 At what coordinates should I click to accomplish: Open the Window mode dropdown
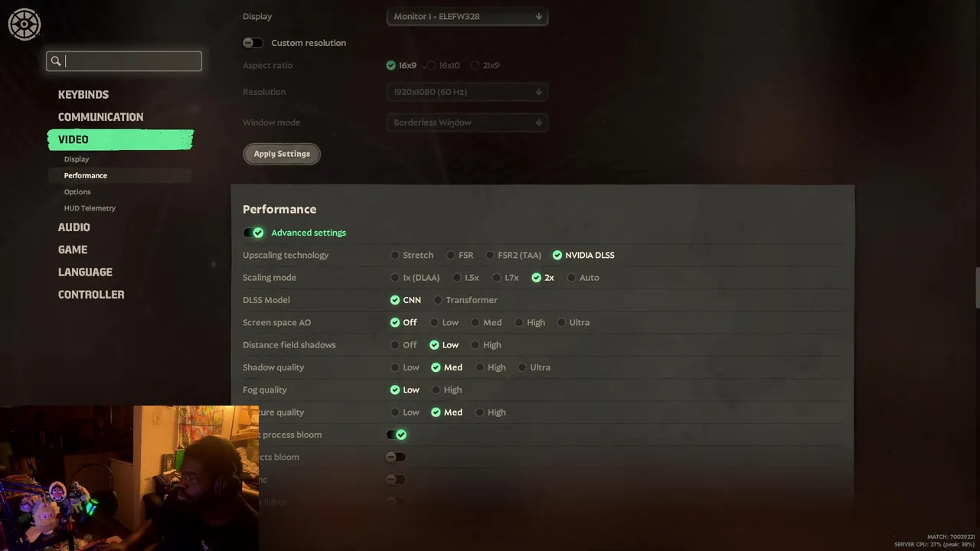(467, 122)
